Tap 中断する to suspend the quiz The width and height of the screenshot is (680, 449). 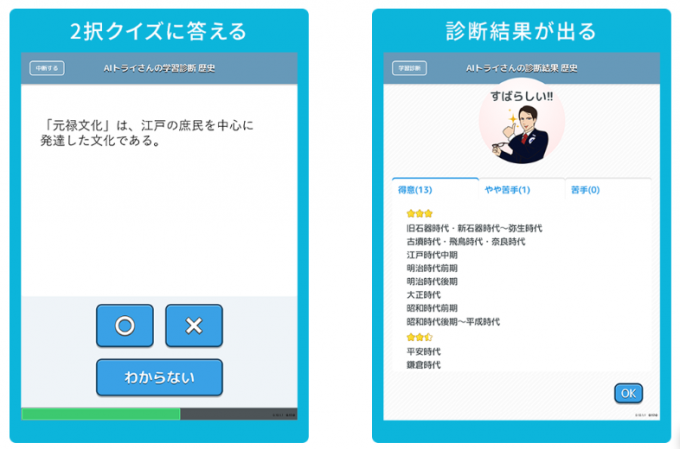[46, 68]
